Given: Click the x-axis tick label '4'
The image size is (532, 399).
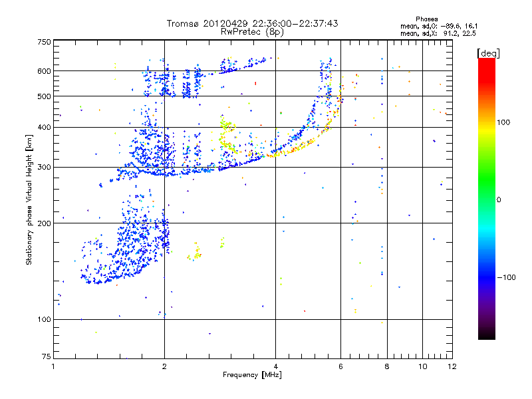Looking at the screenshot, I should click(275, 366).
